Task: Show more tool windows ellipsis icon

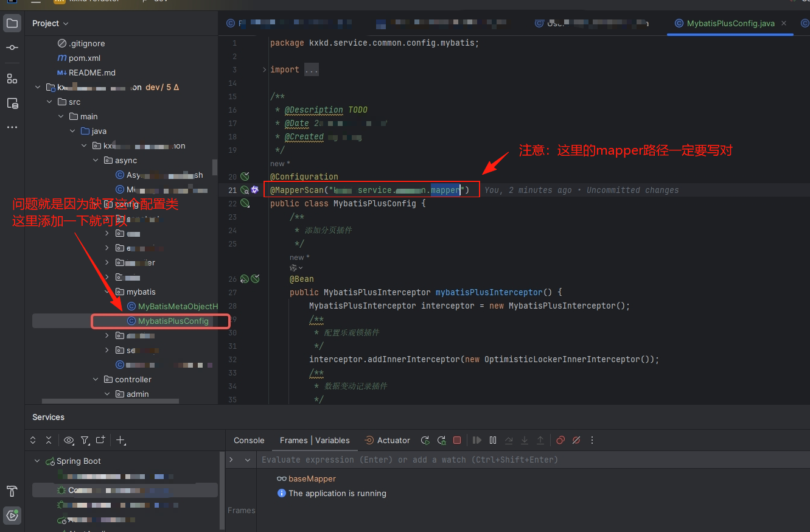Action: (x=12, y=128)
